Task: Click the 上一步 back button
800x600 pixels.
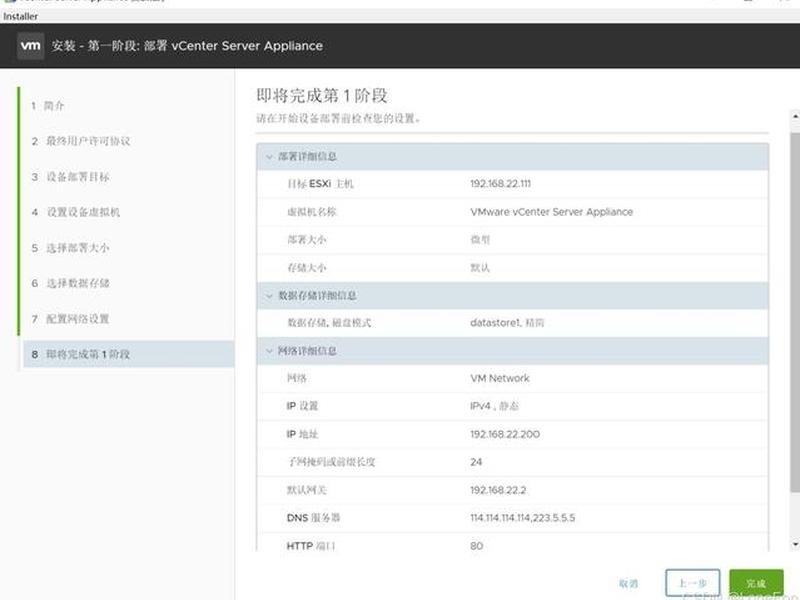Action: (692, 583)
